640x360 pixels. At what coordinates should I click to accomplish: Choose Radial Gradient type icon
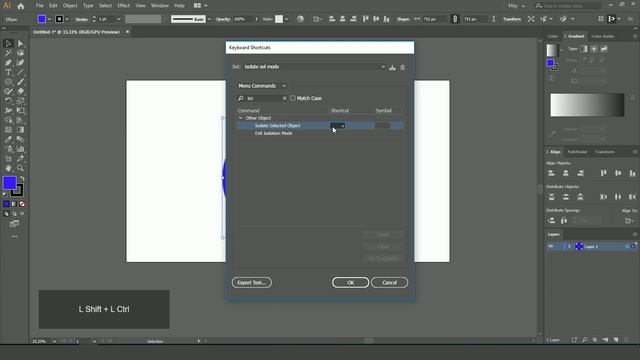(594, 49)
